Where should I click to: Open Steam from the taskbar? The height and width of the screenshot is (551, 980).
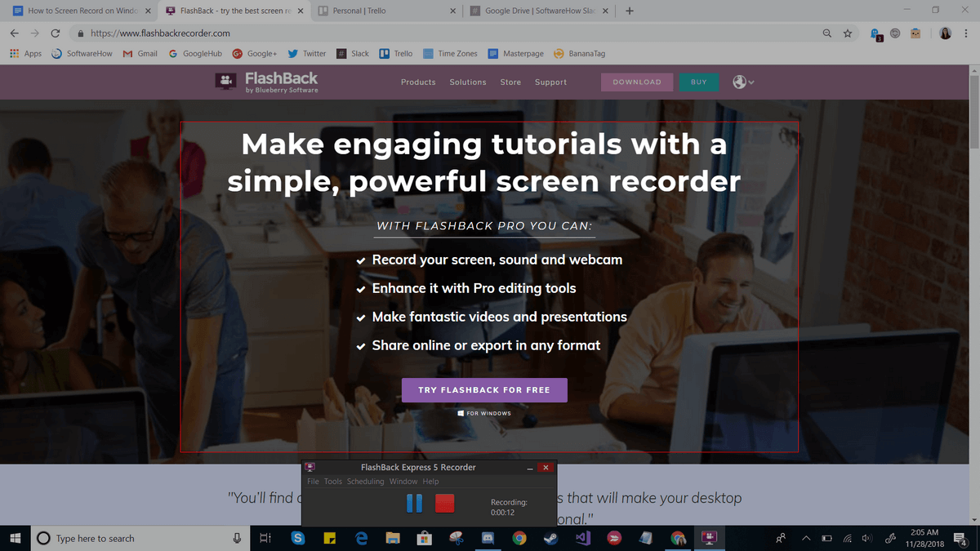(551, 538)
